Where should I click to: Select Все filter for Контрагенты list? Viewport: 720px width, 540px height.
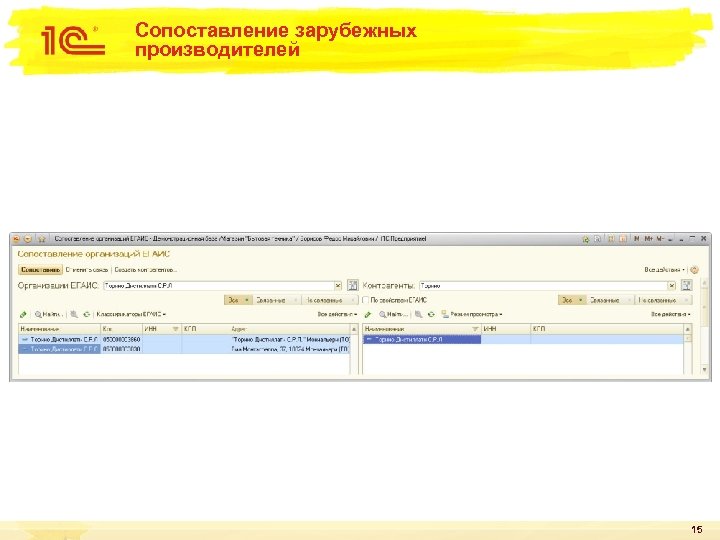(x=572, y=300)
